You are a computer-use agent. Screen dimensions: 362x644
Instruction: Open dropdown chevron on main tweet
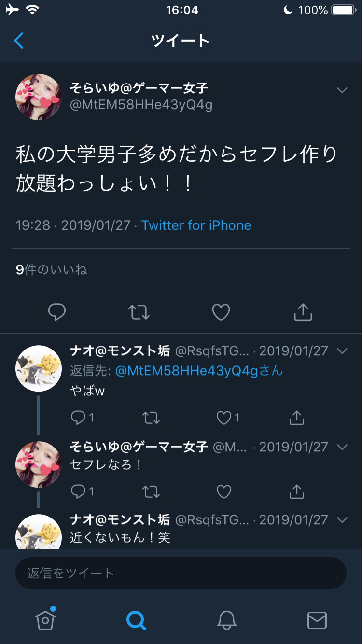pyautogui.click(x=342, y=90)
